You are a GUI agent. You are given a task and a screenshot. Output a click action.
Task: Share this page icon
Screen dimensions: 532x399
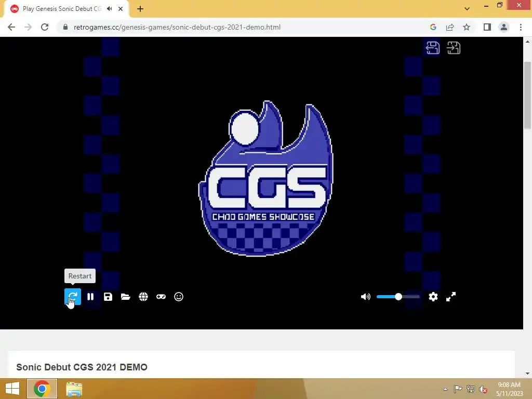coord(450,27)
